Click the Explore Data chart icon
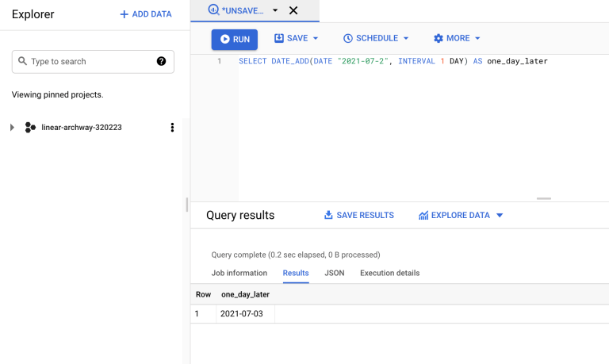This screenshot has width=609, height=364. [x=423, y=215]
